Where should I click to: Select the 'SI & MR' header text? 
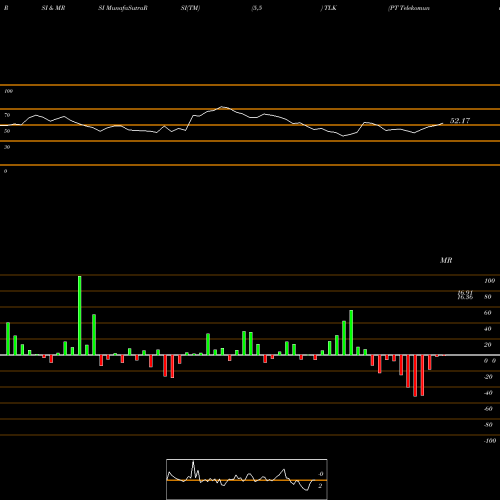pyautogui.click(x=53, y=8)
